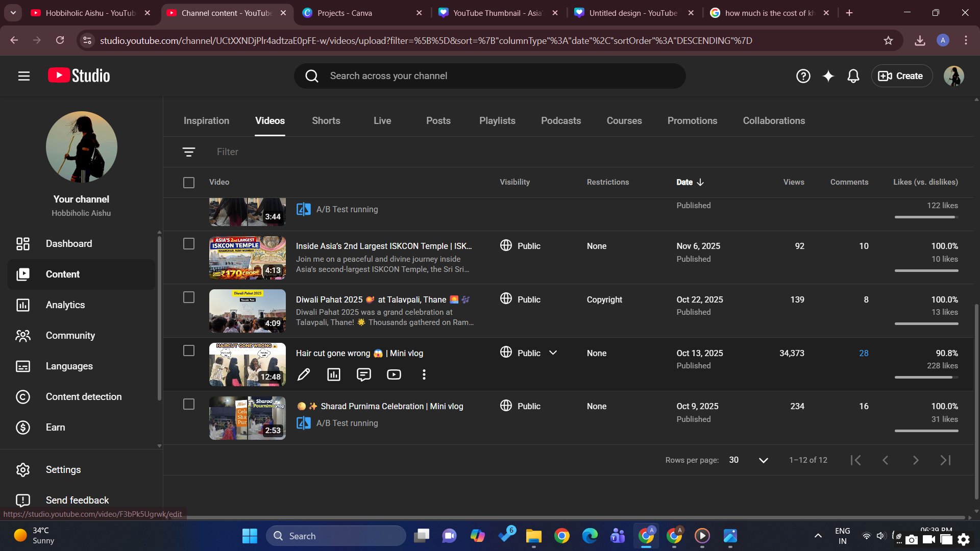980x551 pixels.
Task: Toggle the hamburger menu in Studio header
Action: pos(24,76)
